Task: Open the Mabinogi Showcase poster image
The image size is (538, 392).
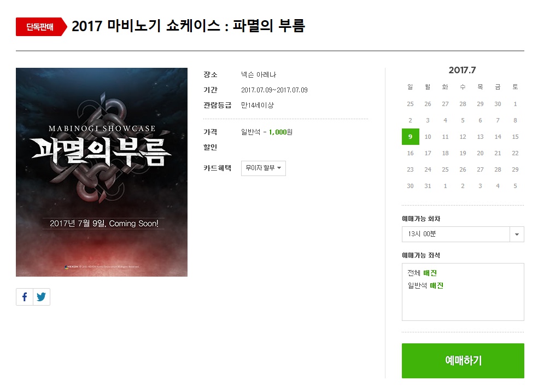Action: (102, 172)
